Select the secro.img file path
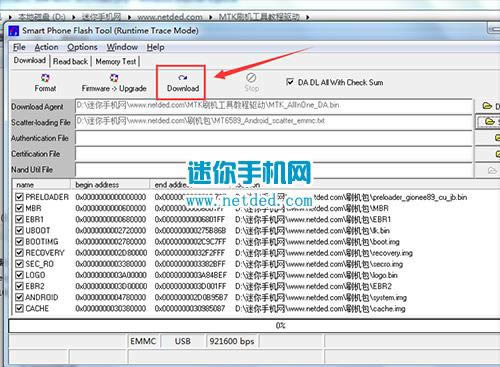The width and height of the screenshot is (500, 367). click(x=319, y=264)
